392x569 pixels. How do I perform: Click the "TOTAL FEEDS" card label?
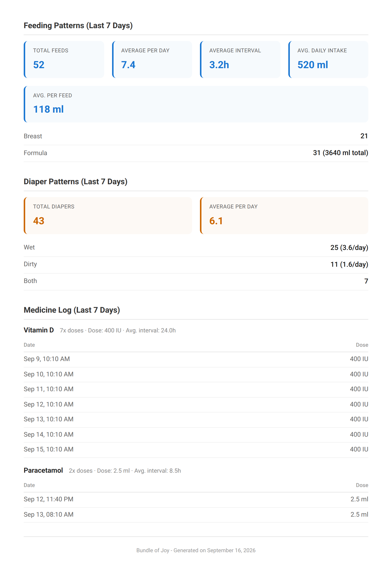[51, 51]
